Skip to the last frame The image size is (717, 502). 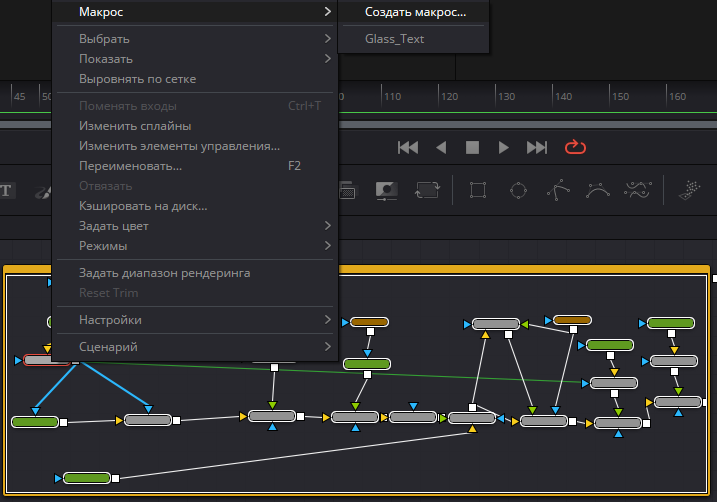(536, 148)
